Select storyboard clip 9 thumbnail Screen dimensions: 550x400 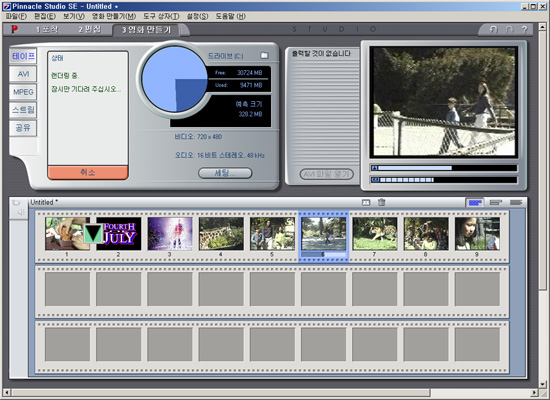pos(477,234)
